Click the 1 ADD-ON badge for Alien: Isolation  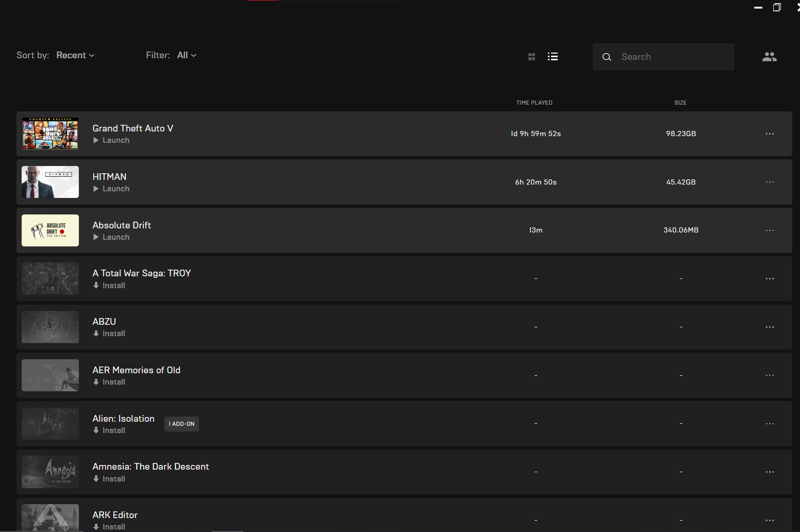click(181, 424)
